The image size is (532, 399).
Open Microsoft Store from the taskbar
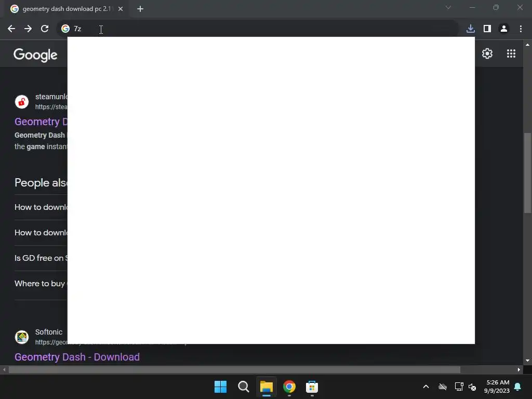tap(312, 387)
